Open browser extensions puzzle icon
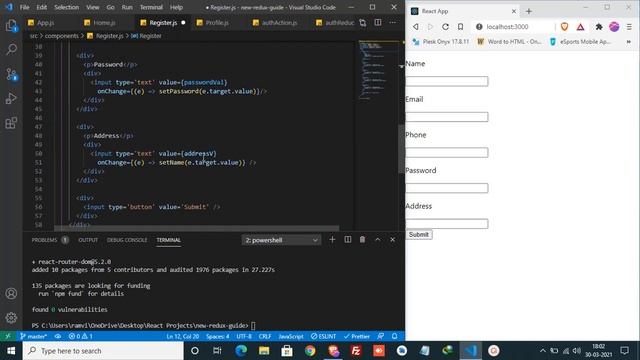640x360 pixels. click(x=599, y=27)
